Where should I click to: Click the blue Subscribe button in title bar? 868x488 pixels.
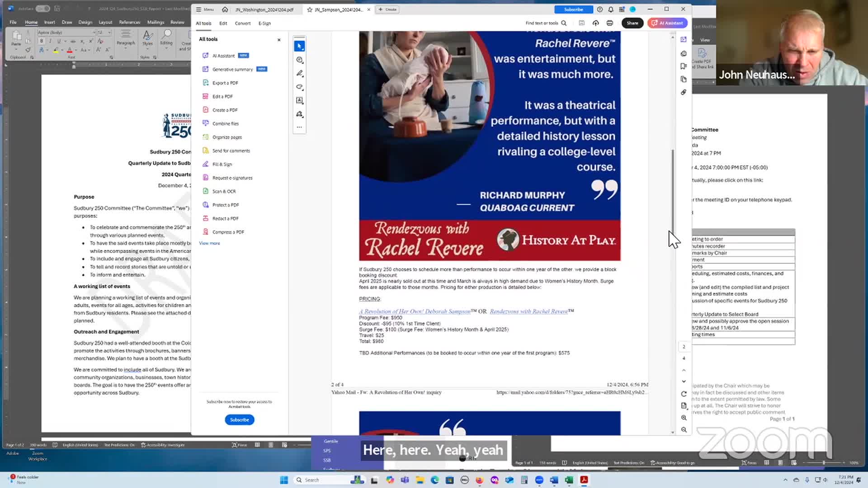pos(573,9)
